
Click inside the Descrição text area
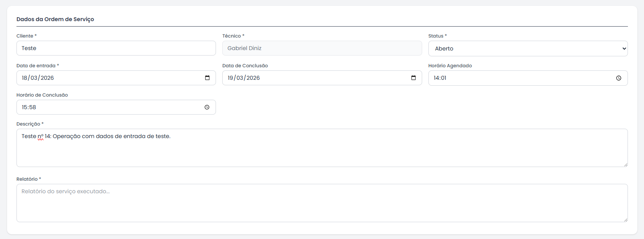[x=322, y=151]
